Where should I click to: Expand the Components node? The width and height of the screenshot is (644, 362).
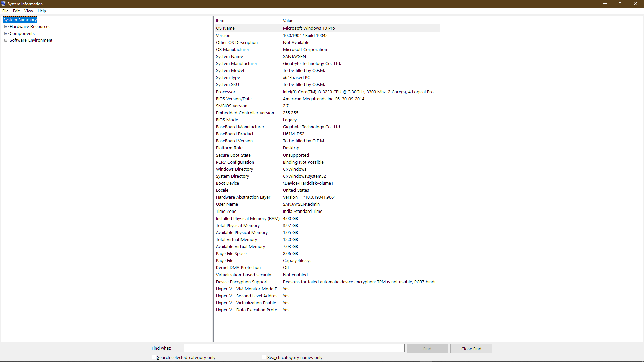pos(6,33)
